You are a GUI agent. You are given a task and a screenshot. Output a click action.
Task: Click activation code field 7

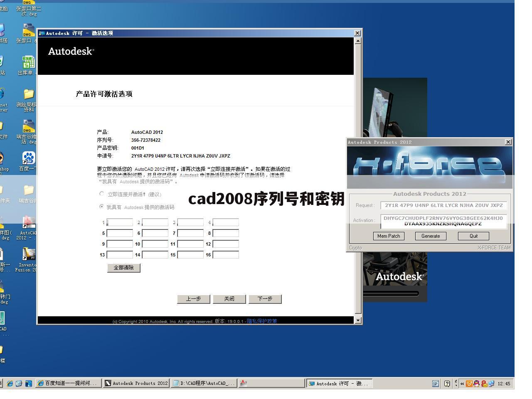tap(190, 233)
